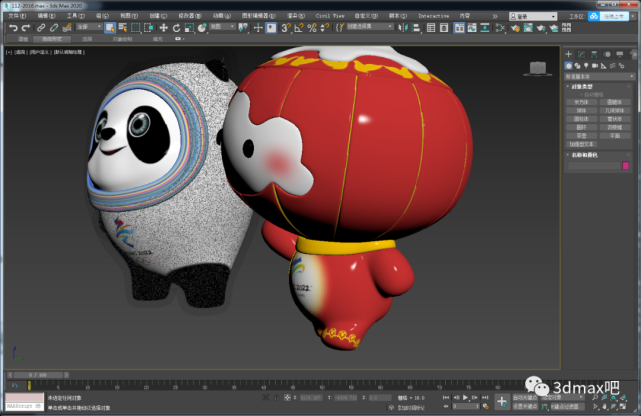Viewport: 641px width, 416px height.
Task: Activate the Select and Scale tool
Action: (189, 28)
